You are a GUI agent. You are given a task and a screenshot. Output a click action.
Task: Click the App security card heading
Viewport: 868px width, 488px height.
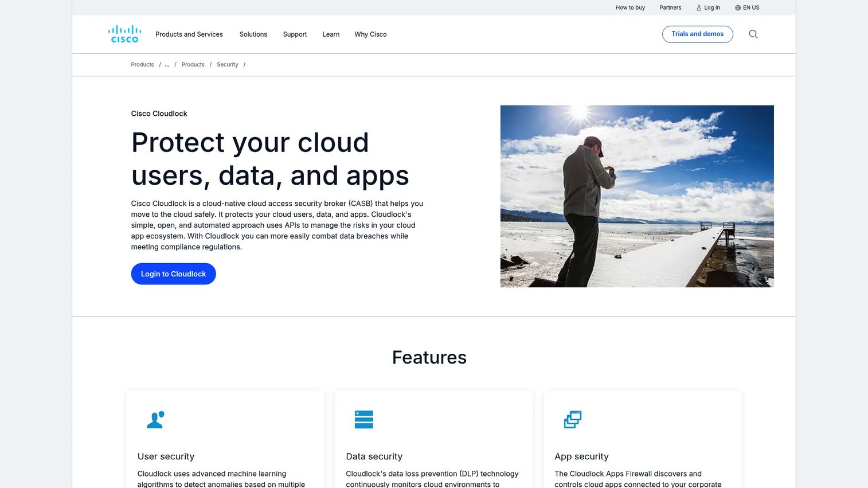click(581, 456)
